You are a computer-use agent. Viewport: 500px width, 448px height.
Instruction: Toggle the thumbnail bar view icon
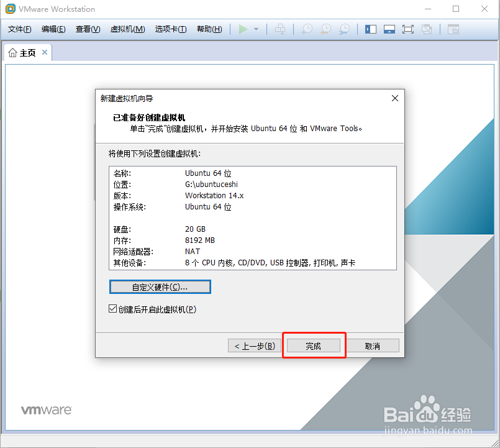click(x=389, y=29)
